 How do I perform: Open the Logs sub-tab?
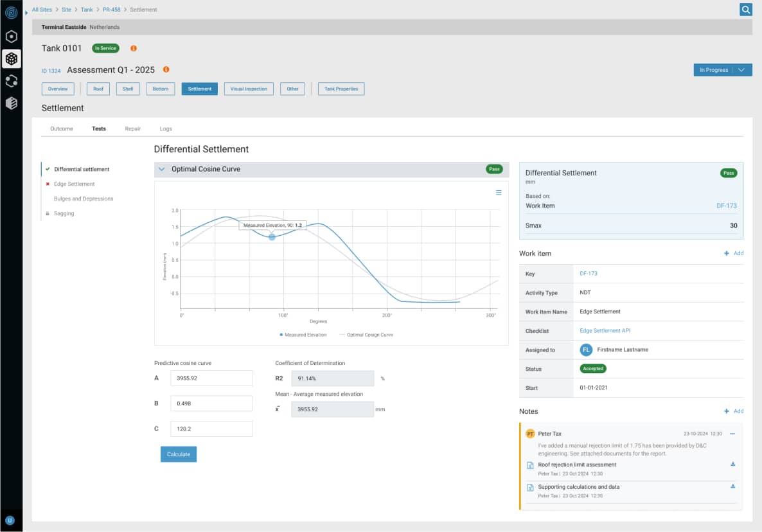click(x=166, y=129)
